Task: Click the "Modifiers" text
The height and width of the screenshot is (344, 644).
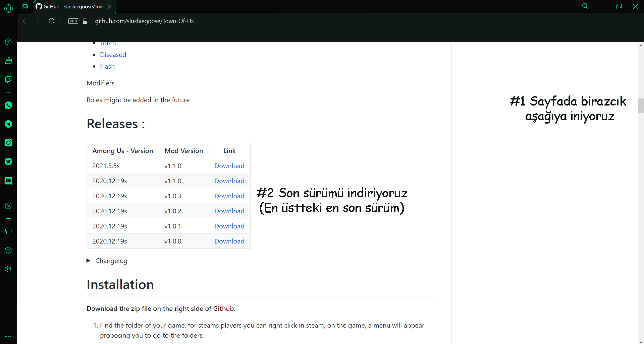Action: tap(100, 83)
